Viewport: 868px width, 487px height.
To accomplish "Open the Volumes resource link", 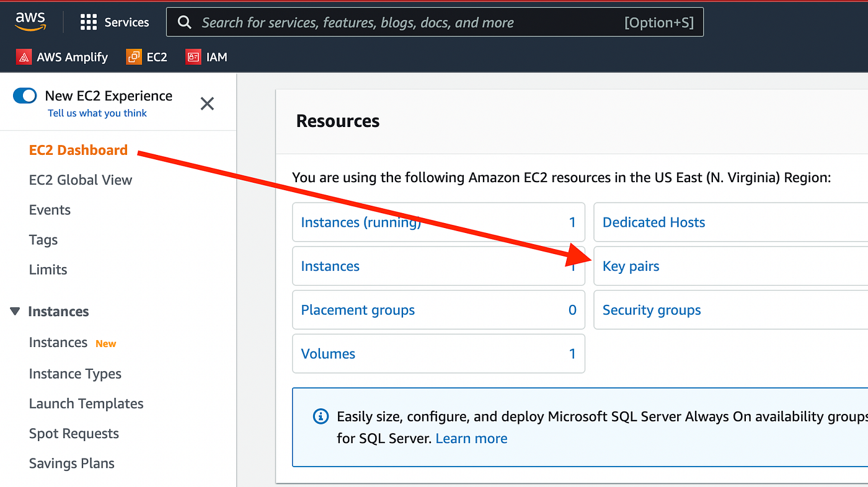I will point(328,354).
